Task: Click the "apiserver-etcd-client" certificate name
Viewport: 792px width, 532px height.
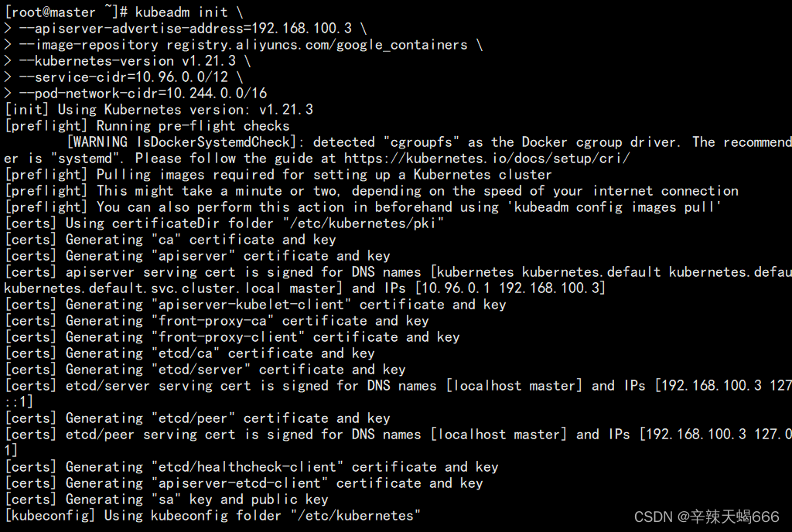Action: (240, 483)
